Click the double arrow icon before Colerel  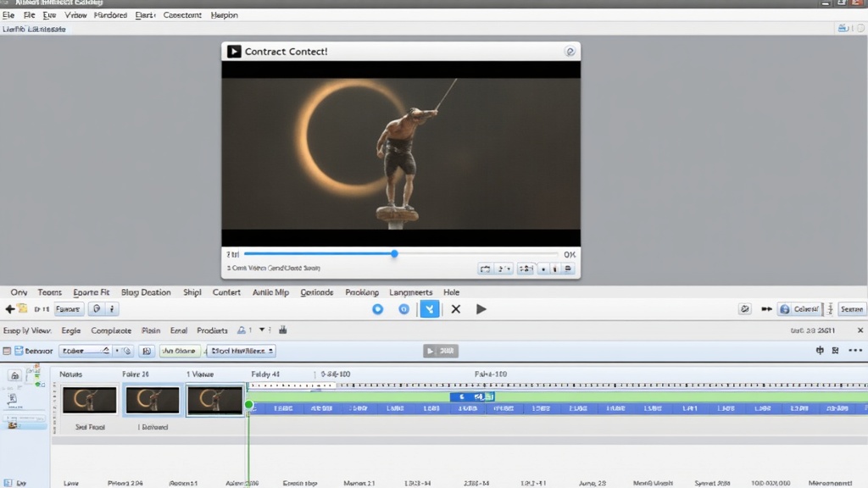coord(766,309)
